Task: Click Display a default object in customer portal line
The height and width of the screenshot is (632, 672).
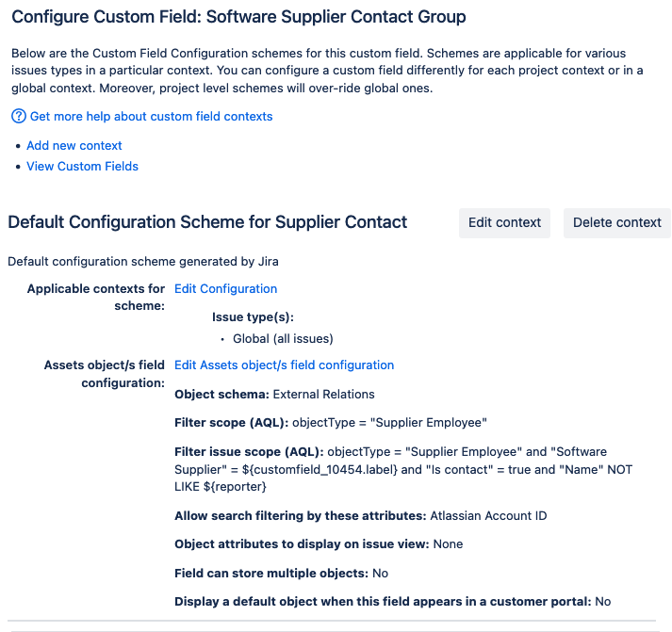Action: tap(393, 601)
